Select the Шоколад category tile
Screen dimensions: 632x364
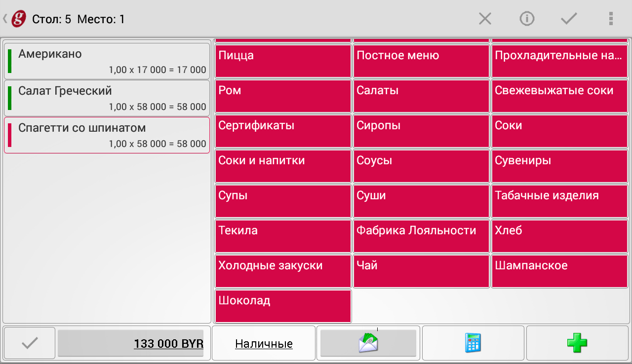pos(283,306)
